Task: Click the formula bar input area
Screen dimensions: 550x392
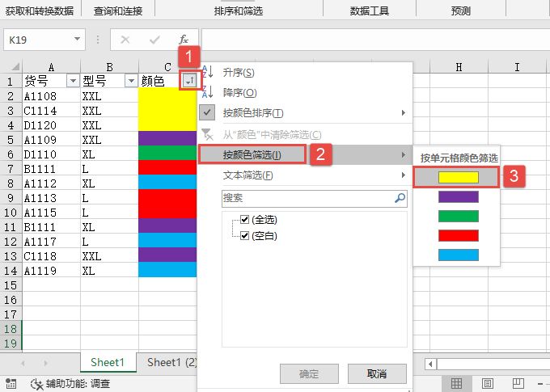Action: pos(375,40)
